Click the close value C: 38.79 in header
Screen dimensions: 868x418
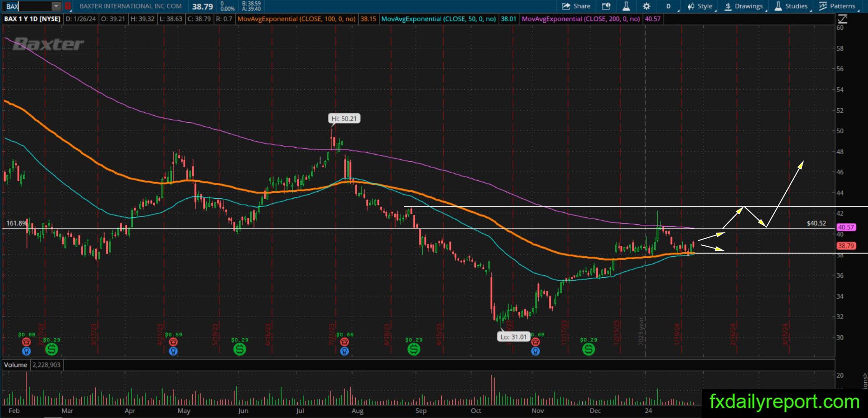(x=199, y=19)
